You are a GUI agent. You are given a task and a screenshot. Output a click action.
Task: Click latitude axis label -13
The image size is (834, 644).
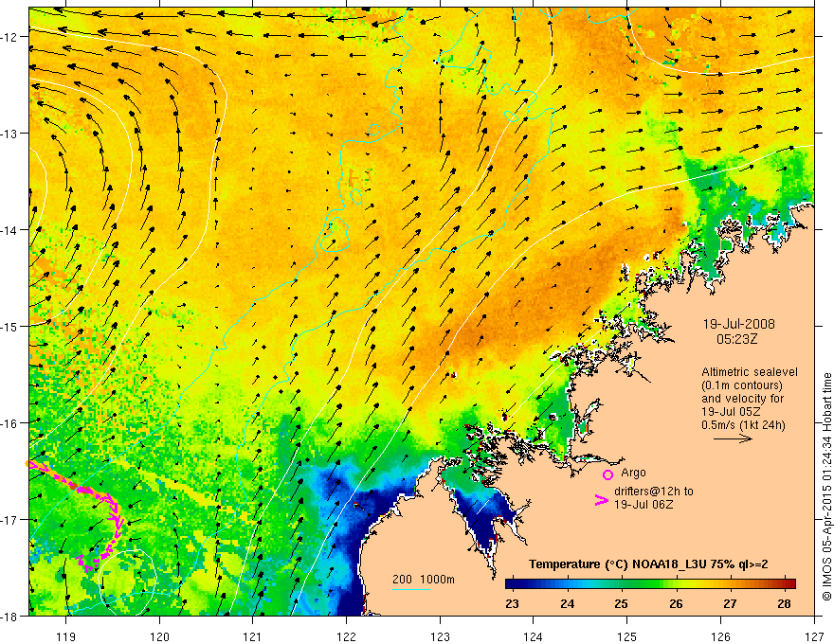[x=10, y=133]
